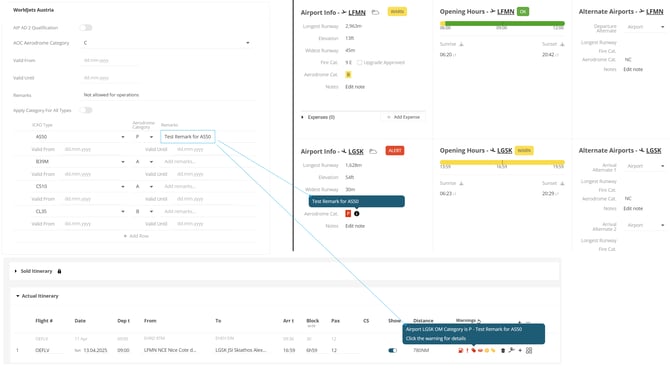670x375 pixels.
Task: Click the Add Expense button
Action: tap(403, 117)
